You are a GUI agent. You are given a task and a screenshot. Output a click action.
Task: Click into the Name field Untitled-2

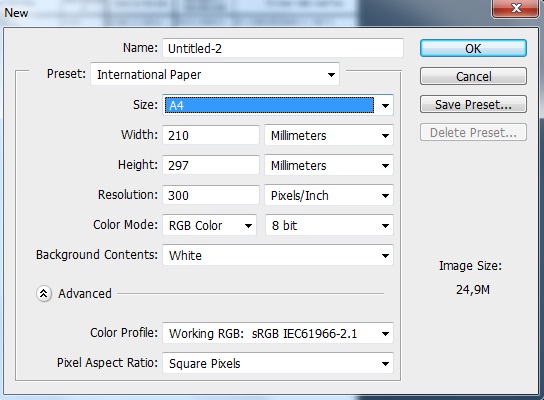point(283,48)
